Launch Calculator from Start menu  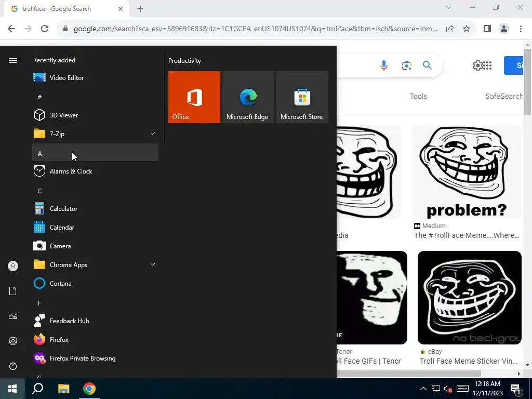pyautogui.click(x=95, y=209)
